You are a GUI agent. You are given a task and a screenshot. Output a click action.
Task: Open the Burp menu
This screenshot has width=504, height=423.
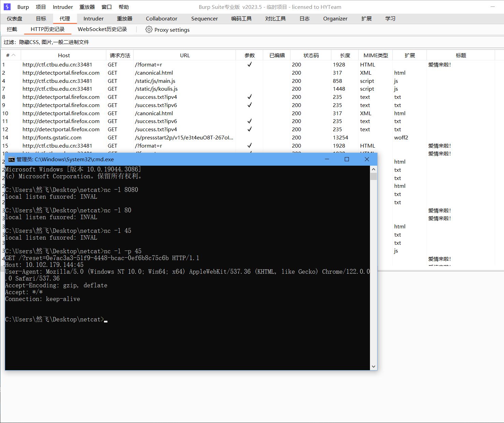[23, 7]
